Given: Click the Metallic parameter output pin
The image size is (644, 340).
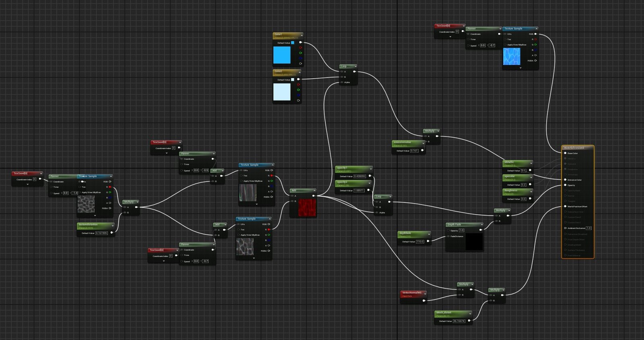Looking at the screenshot, I should 530,170.
